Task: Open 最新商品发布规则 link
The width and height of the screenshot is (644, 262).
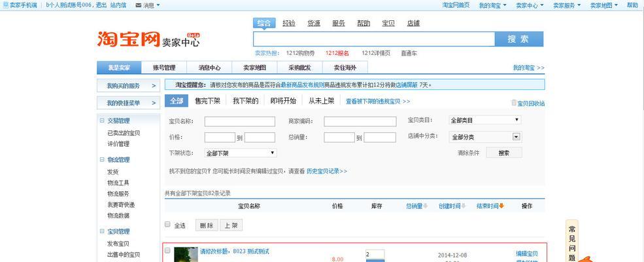Action: (302, 85)
